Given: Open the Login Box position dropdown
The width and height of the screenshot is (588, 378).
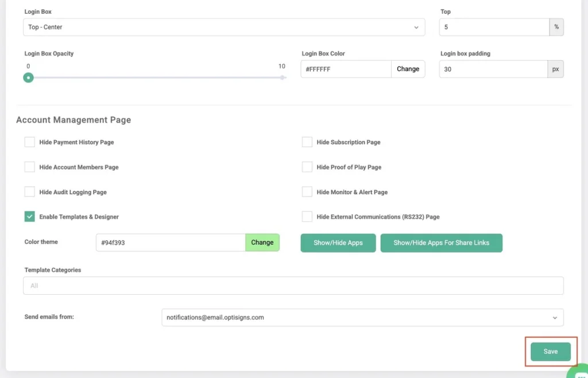Looking at the screenshot, I should (224, 27).
